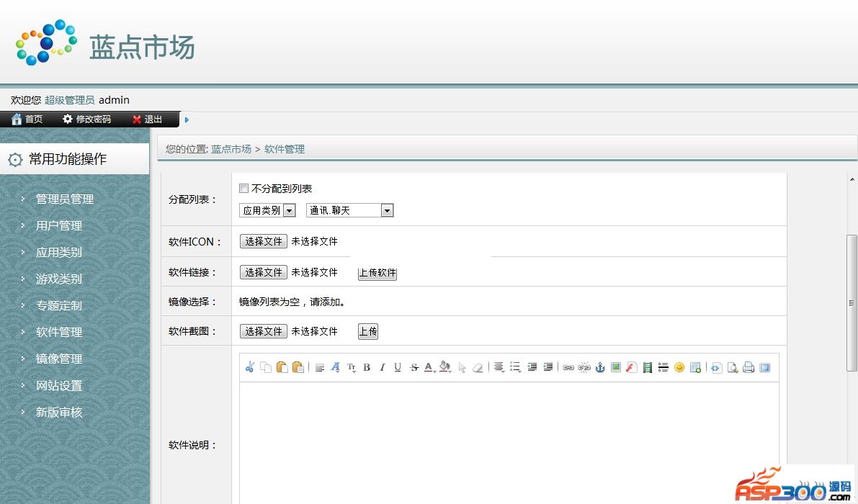Toggle the 不分配到列表 checkbox
This screenshot has width=858, height=504.
[x=244, y=188]
